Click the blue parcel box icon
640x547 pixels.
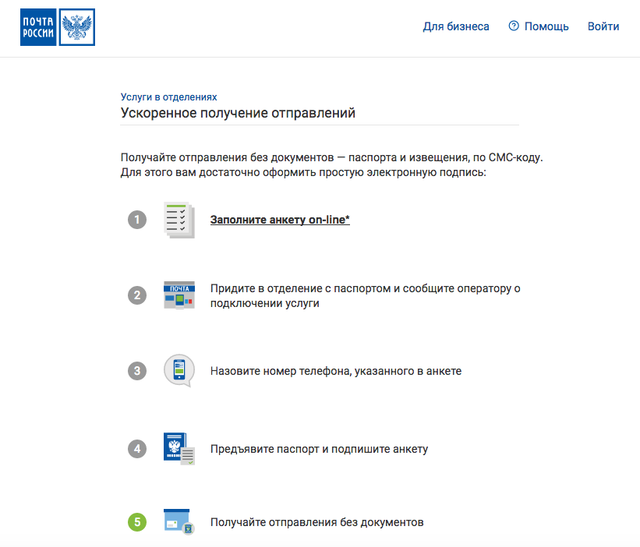[179, 522]
